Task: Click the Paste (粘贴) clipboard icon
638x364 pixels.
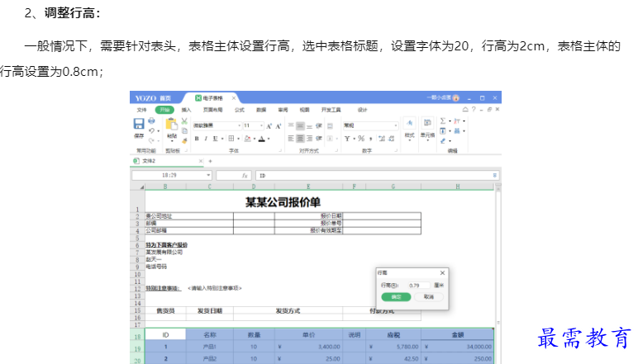Action: coord(172,125)
